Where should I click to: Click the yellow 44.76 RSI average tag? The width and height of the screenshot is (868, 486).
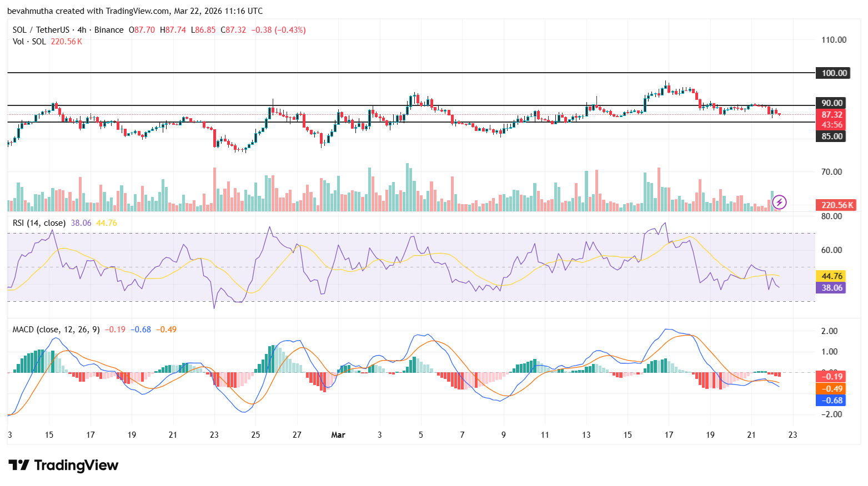[831, 276]
